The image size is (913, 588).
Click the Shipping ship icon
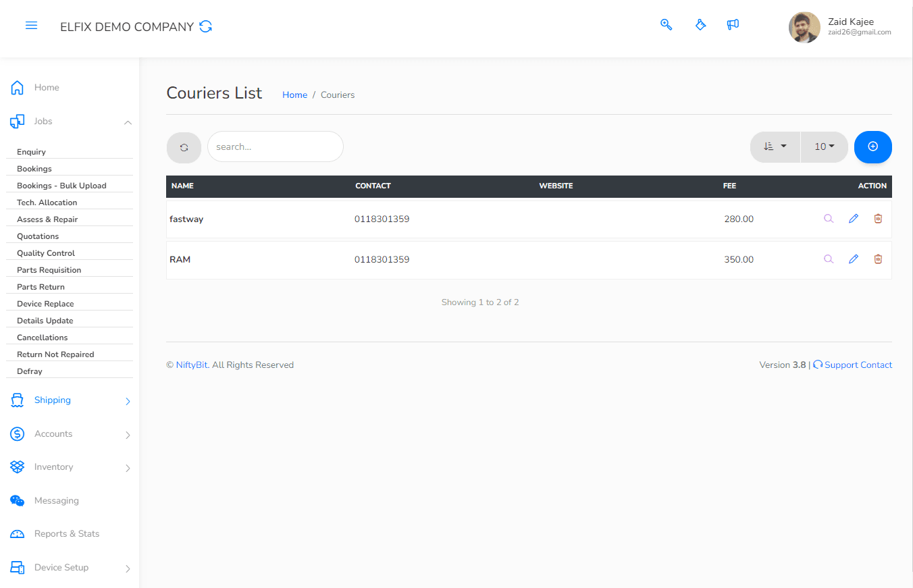[x=18, y=400]
